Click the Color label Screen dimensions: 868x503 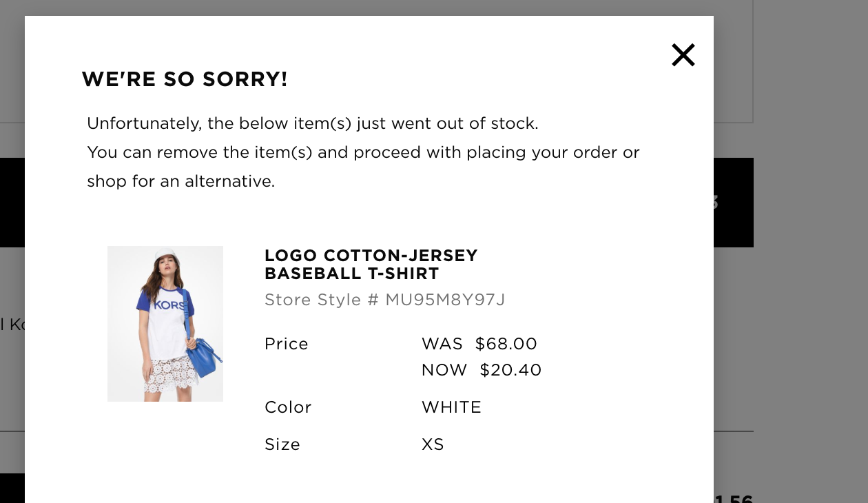[x=288, y=407]
